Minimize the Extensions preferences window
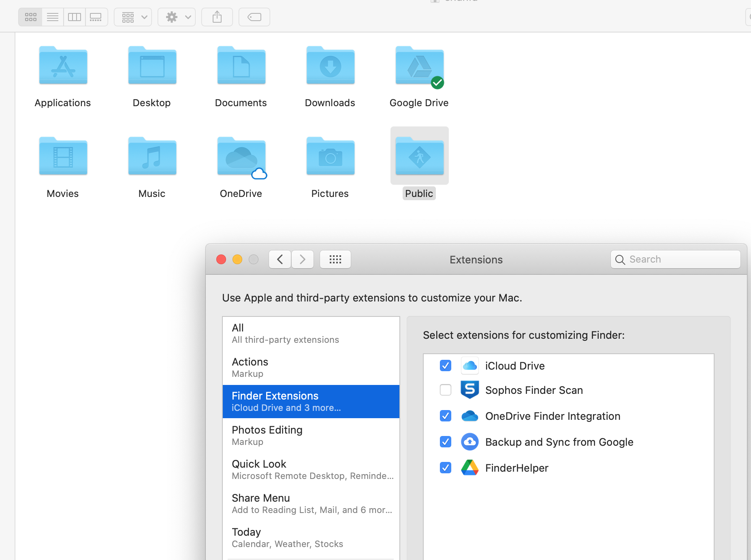 pyautogui.click(x=237, y=259)
